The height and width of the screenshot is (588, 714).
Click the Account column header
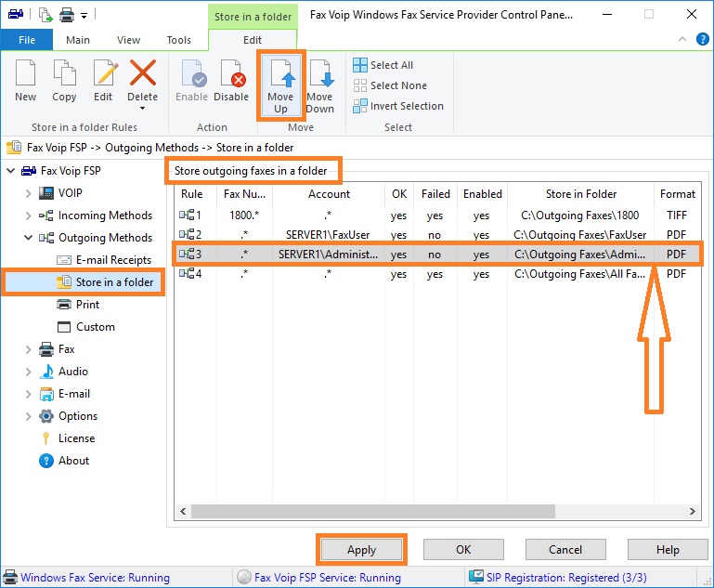coord(329,194)
